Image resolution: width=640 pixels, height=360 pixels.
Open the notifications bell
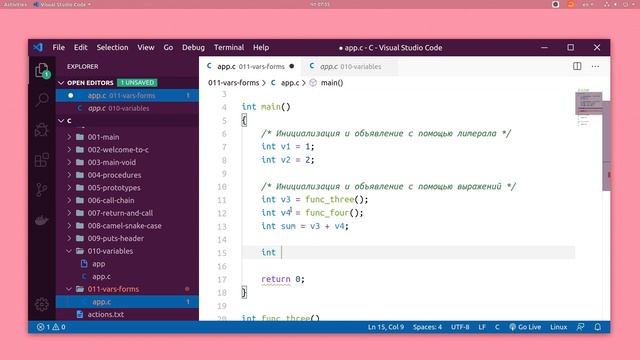click(x=598, y=327)
